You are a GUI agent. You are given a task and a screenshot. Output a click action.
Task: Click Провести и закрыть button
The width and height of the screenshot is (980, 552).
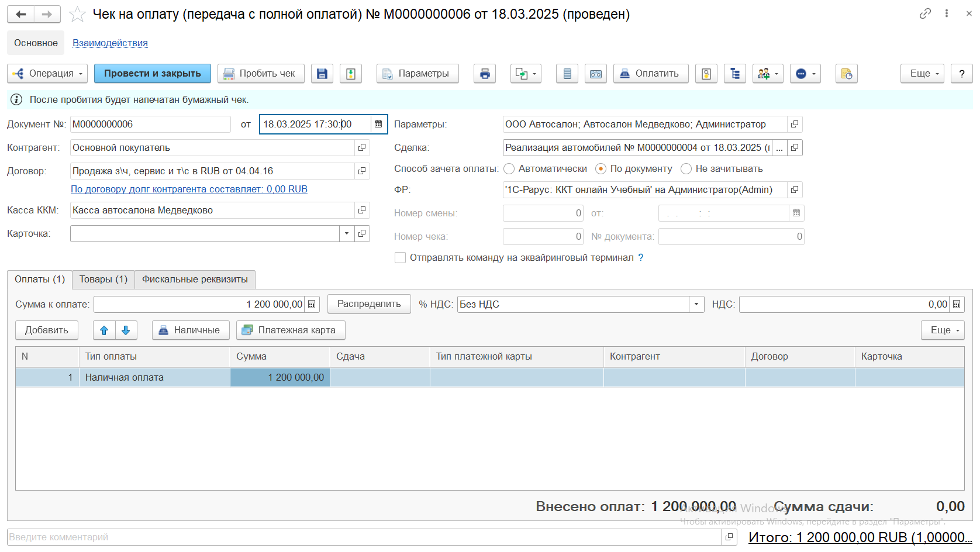click(153, 74)
